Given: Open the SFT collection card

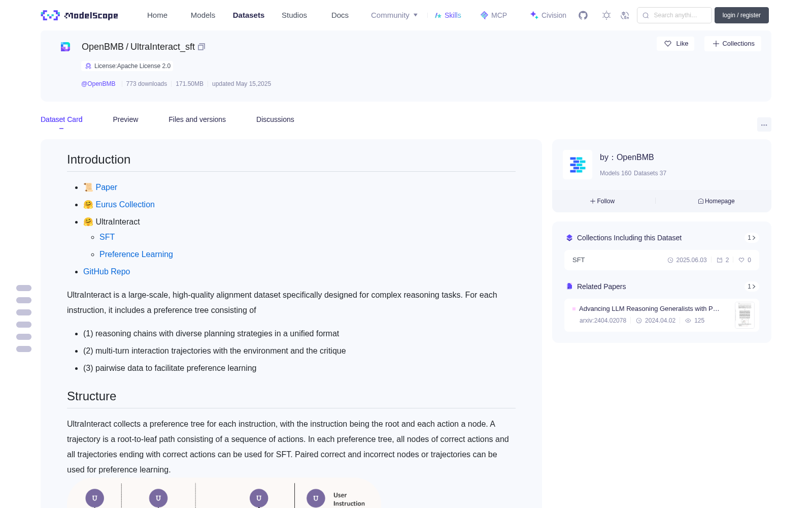Looking at the screenshot, I should coord(662,260).
